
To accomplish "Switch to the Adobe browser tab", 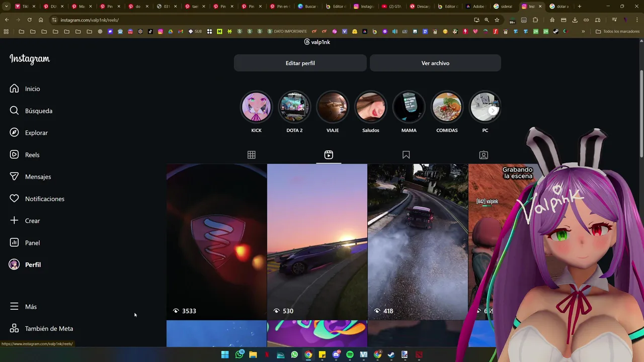I will click(x=476, y=7).
